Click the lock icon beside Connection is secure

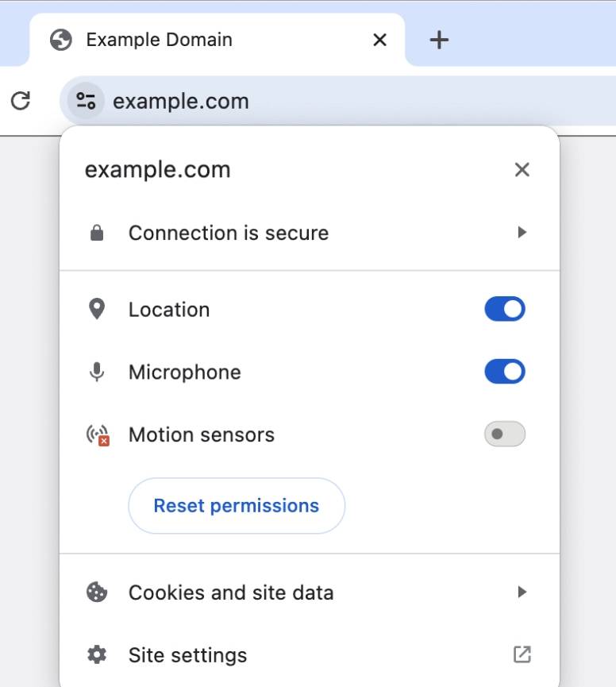tap(97, 234)
